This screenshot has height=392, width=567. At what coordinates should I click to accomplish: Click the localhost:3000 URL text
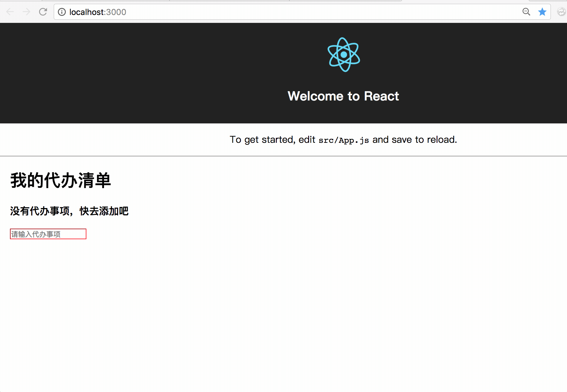[98, 12]
